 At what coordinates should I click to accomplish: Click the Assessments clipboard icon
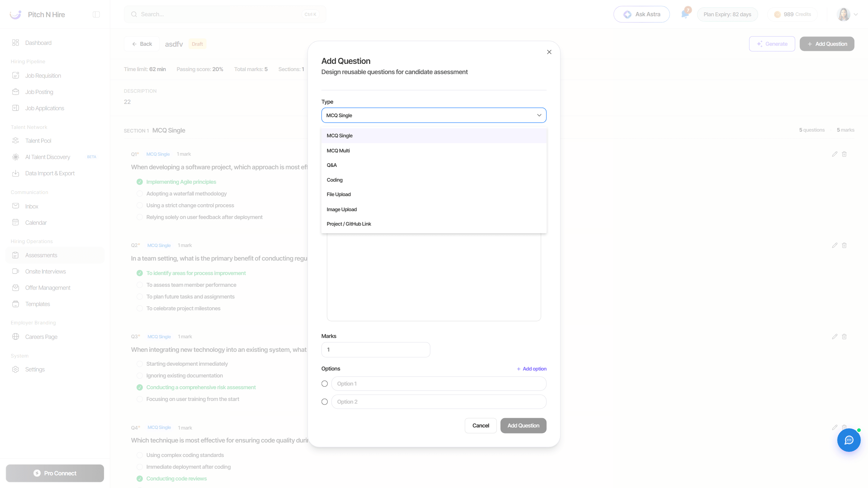click(x=15, y=255)
